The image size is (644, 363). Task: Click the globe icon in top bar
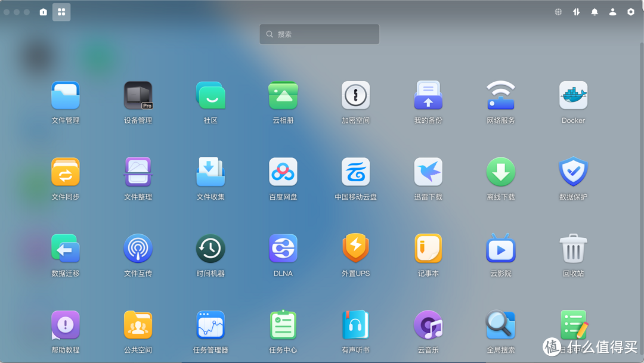(x=558, y=12)
